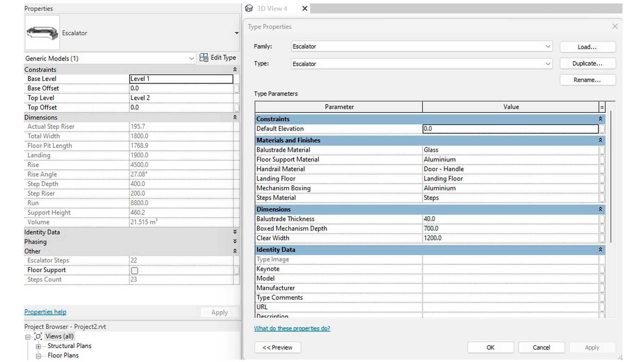The image size is (644, 362).
Task: Collapse Materials and Finishes chevron
Action: pos(600,140)
